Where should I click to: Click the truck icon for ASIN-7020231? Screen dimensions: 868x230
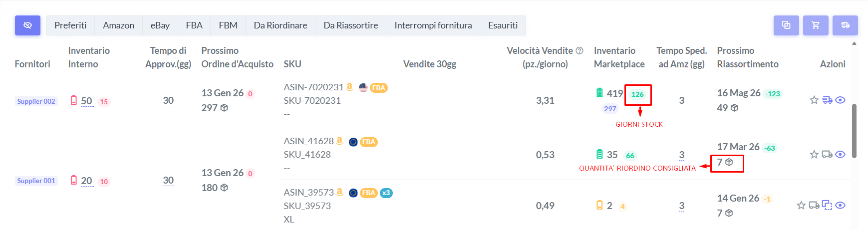point(827,100)
